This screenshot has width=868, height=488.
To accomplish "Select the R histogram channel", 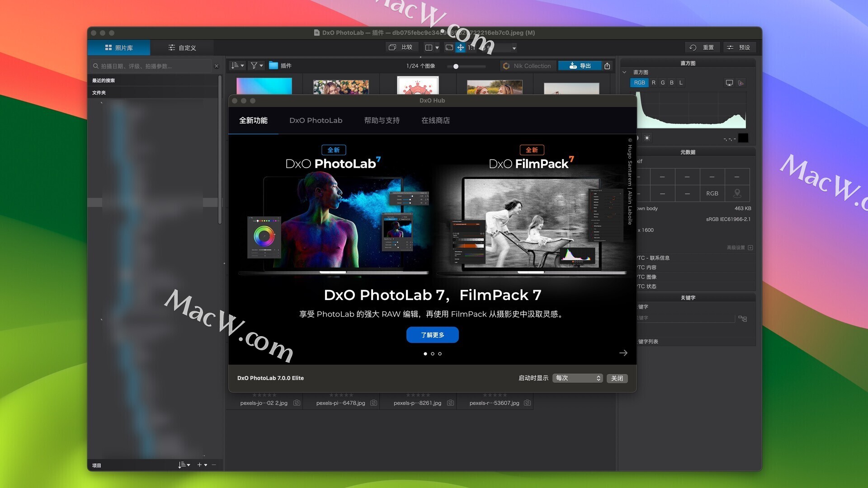I will pyautogui.click(x=653, y=83).
